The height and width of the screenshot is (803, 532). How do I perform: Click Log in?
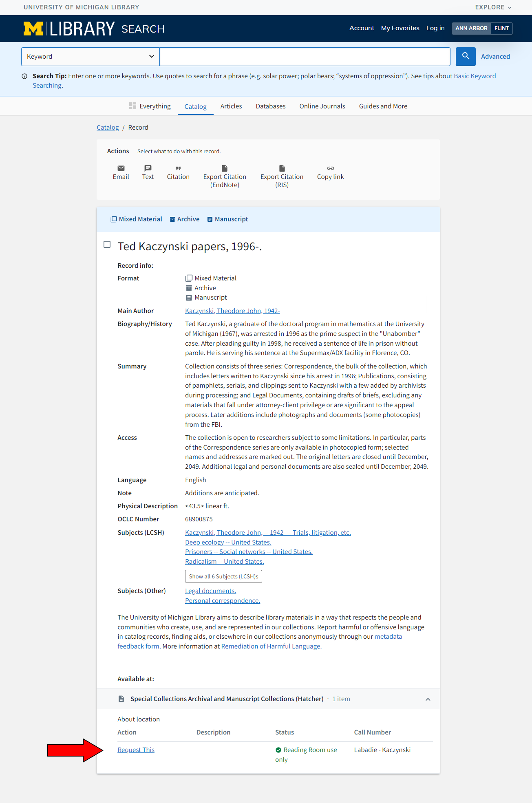(435, 28)
